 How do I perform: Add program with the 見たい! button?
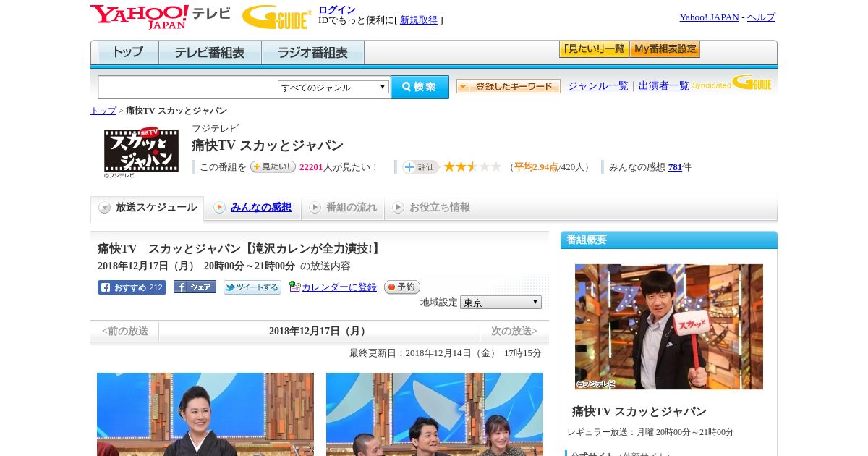[x=273, y=166]
